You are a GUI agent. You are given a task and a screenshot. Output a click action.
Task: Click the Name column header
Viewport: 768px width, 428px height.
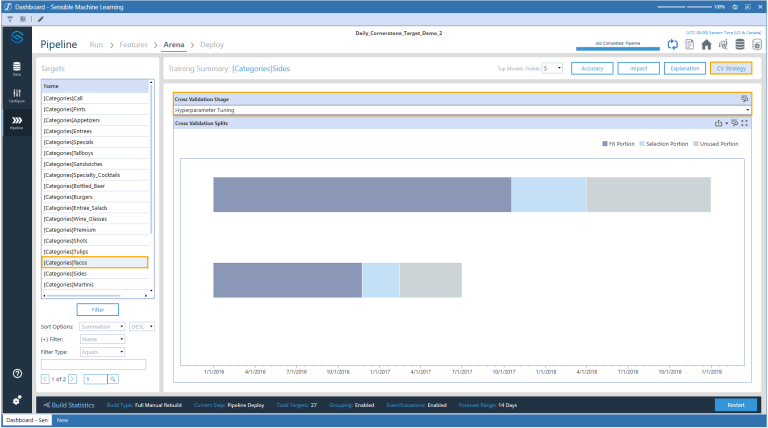(95, 86)
